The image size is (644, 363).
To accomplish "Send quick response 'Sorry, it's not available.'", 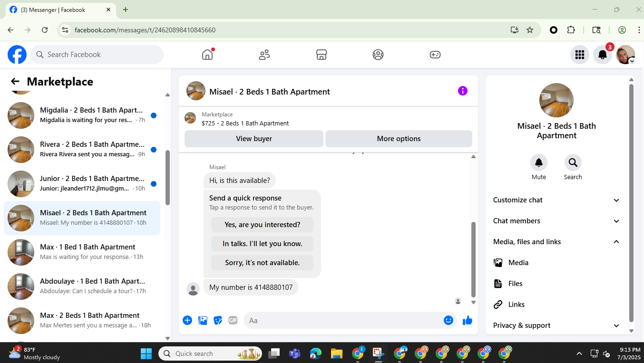I will [x=262, y=263].
